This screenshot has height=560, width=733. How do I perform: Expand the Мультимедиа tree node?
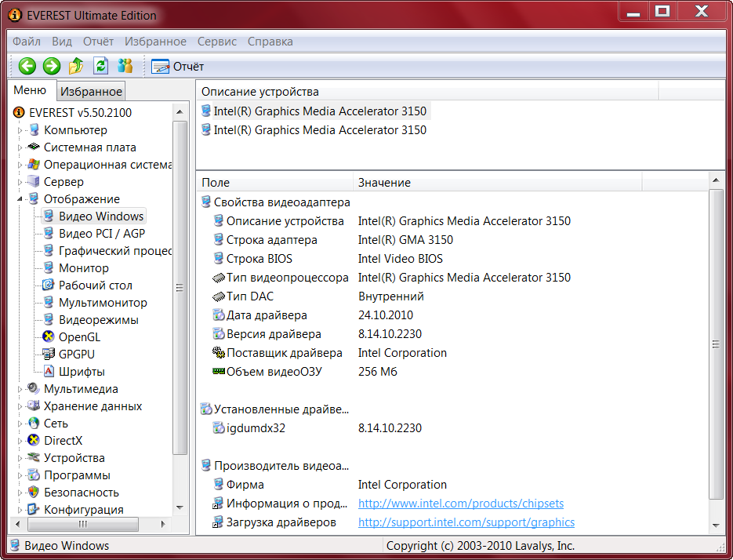pos(20,389)
